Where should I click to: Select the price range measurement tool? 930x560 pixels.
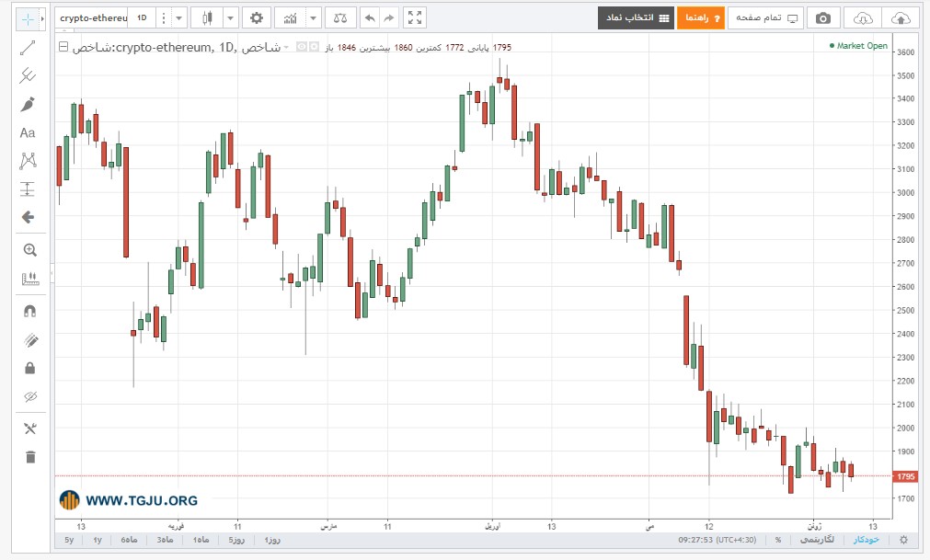(x=28, y=189)
